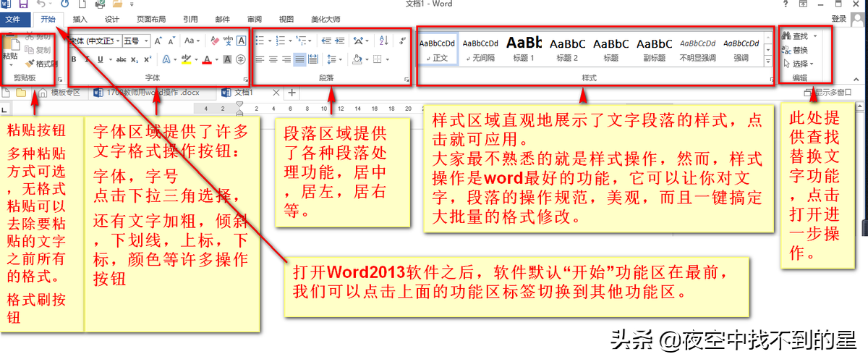Click the distributed alignment icon

click(313, 59)
